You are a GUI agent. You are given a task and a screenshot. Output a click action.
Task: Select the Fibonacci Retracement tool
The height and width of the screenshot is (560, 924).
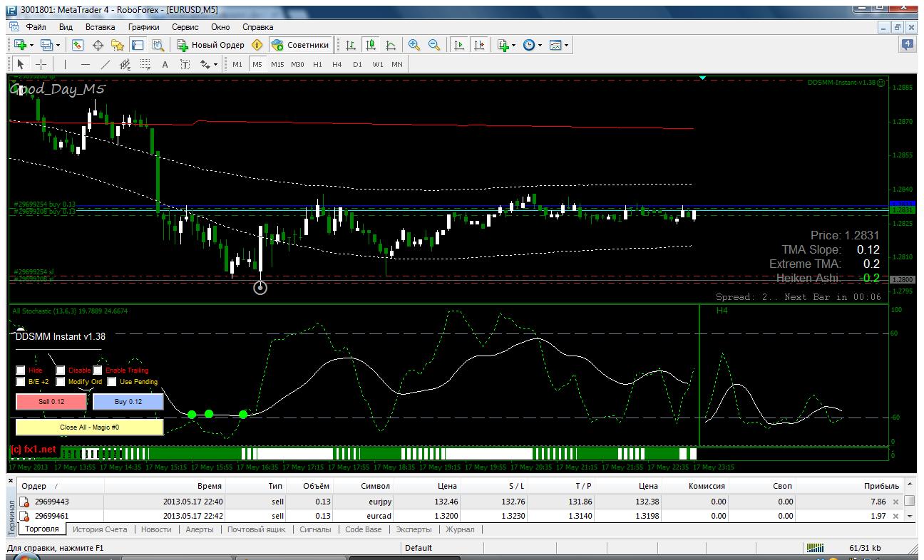(x=145, y=64)
